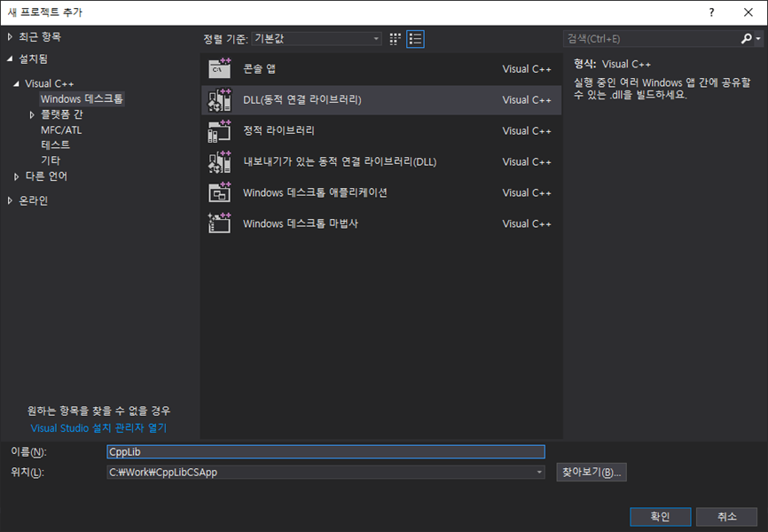Open the 위치 path history dropdown

tap(539, 472)
